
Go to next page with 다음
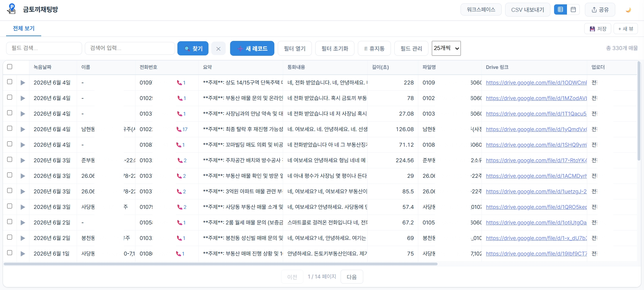(352, 277)
